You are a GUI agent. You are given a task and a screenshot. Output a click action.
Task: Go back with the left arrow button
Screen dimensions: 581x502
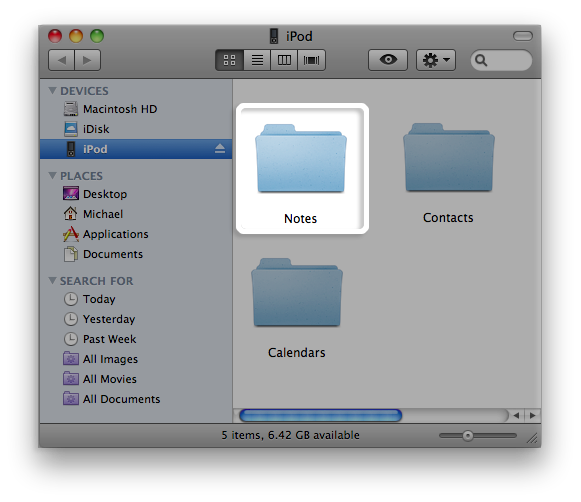62,60
